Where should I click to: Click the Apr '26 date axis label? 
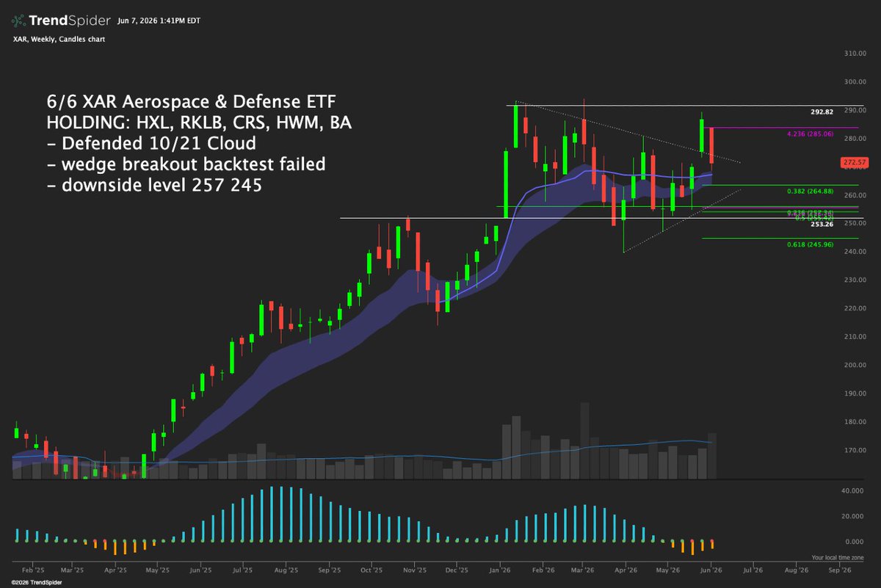click(626, 570)
